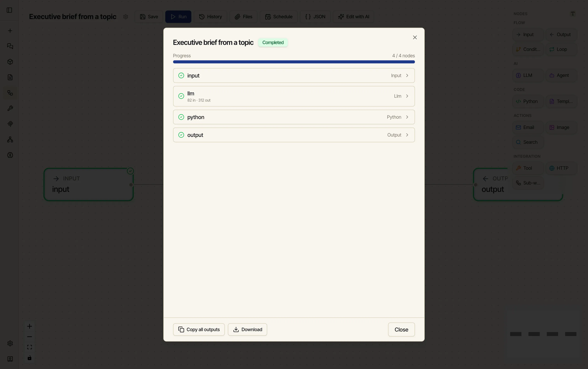Click the workflow settings gear beside the title
588x369 pixels.
coord(125,17)
